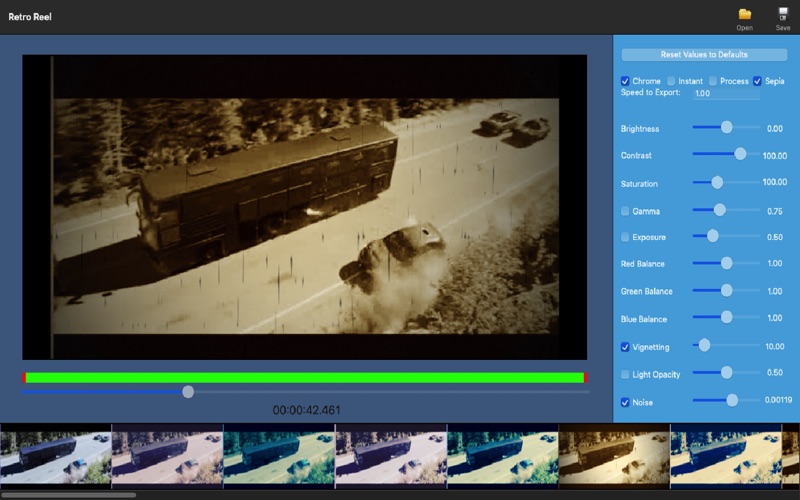Click the Green Balance slider handle
Viewport: 800px width, 500px height.
[727, 290]
